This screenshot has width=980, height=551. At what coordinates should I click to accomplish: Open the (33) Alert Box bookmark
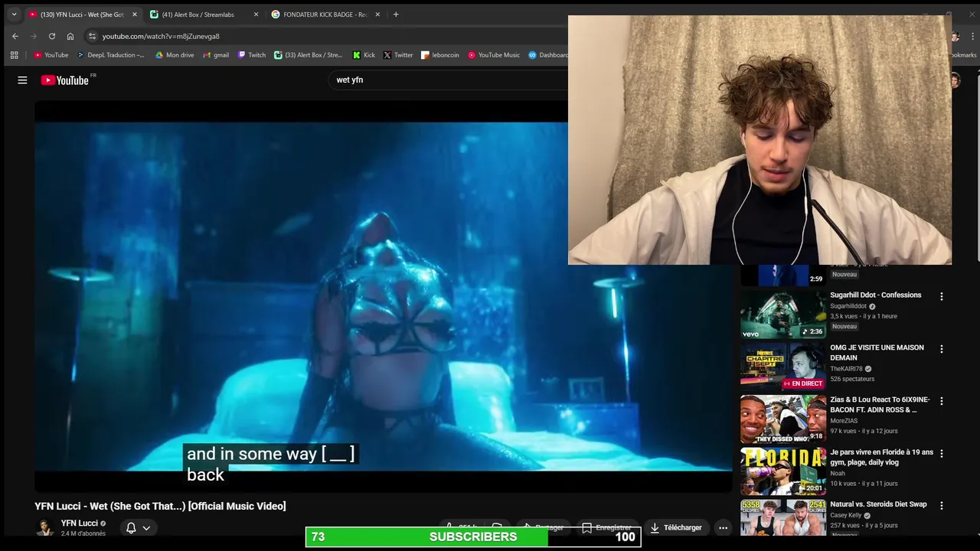click(309, 55)
